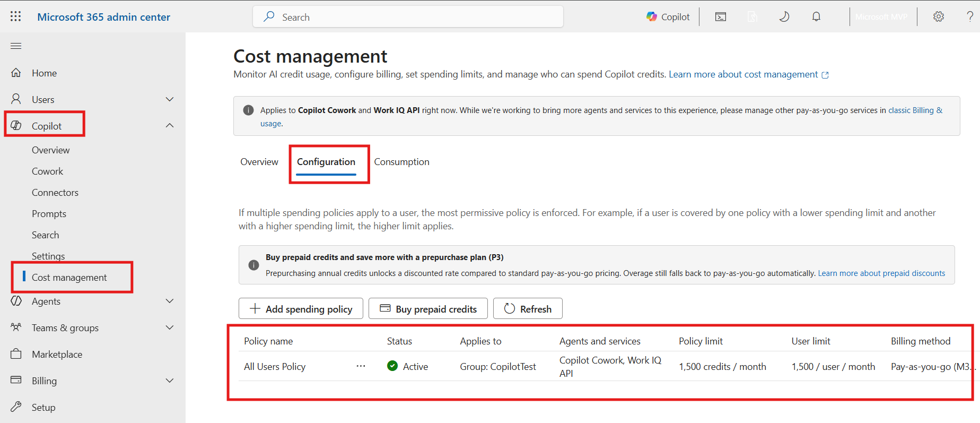
Task: Sort by Status column header
Action: (399, 341)
